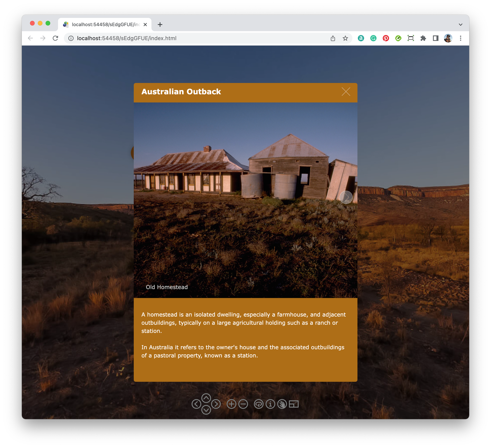Close the Australian Outback popup
Screen dimensions: 491x448
(346, 92)
